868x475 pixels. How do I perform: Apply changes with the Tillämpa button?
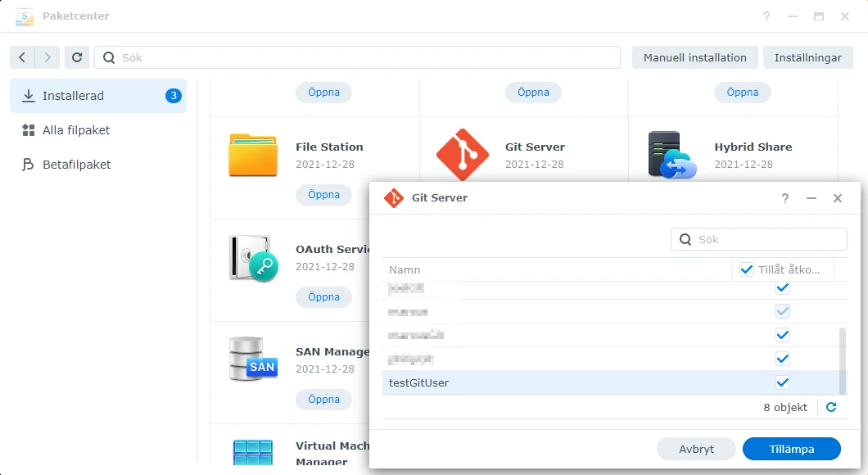coord(790,449)
